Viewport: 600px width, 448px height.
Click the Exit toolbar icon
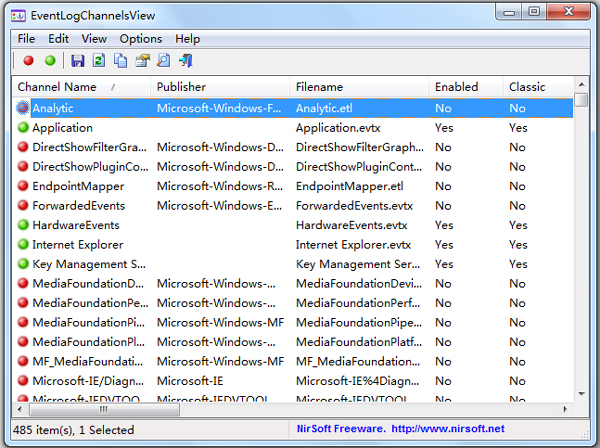[x=186, y=60]
